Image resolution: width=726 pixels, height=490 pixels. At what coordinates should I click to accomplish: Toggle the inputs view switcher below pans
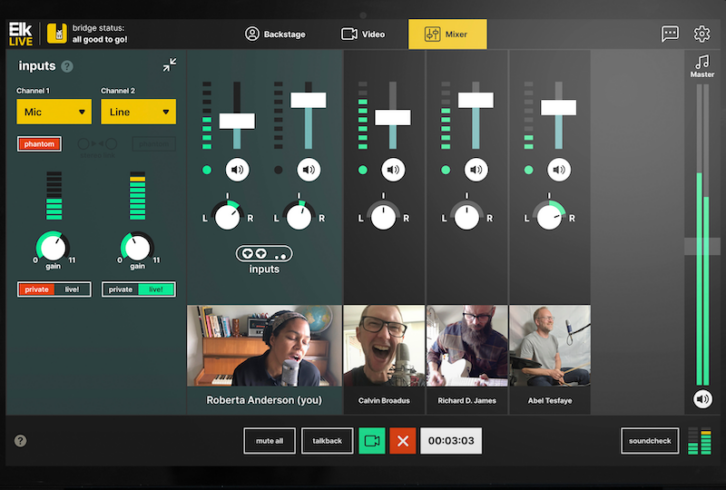pyautogui.click(x=264, y=253)
